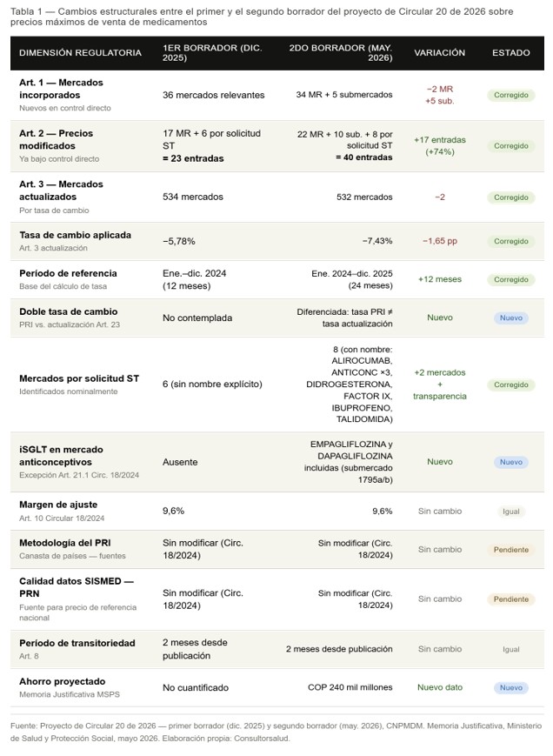
Task: Click the '= 40 entradas' total text
Action: [x=364, y=157]
